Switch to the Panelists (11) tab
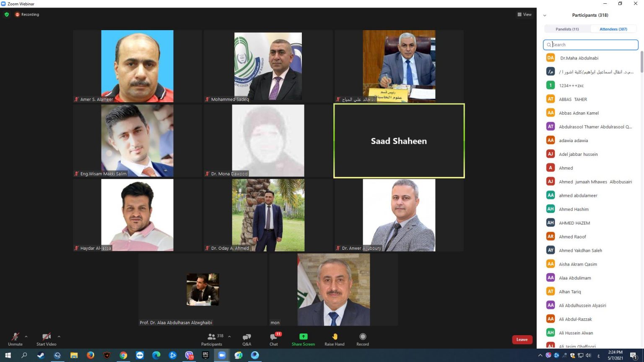Image resolution: width=644 pixels, height=362 pixels. tap(567, 29)
